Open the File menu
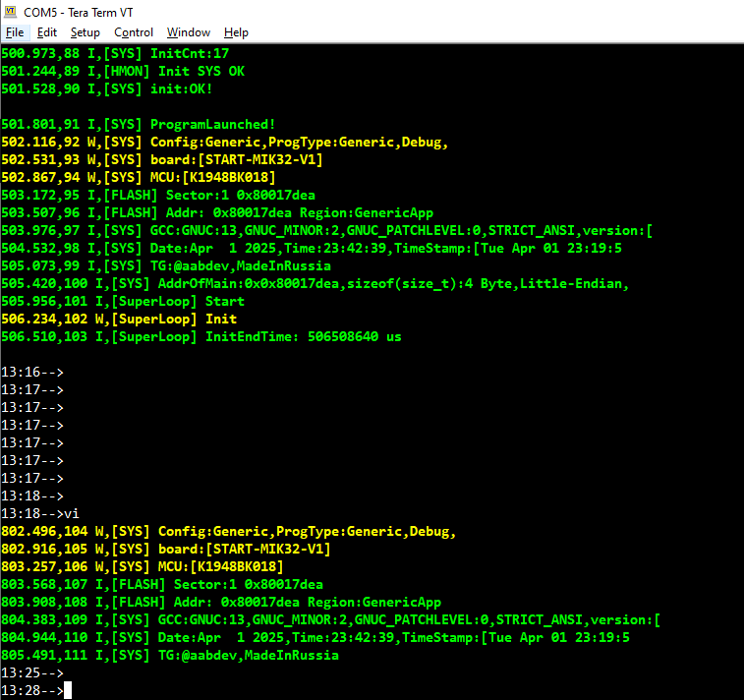Screen dimensions: 744x700 click(15, 32)
